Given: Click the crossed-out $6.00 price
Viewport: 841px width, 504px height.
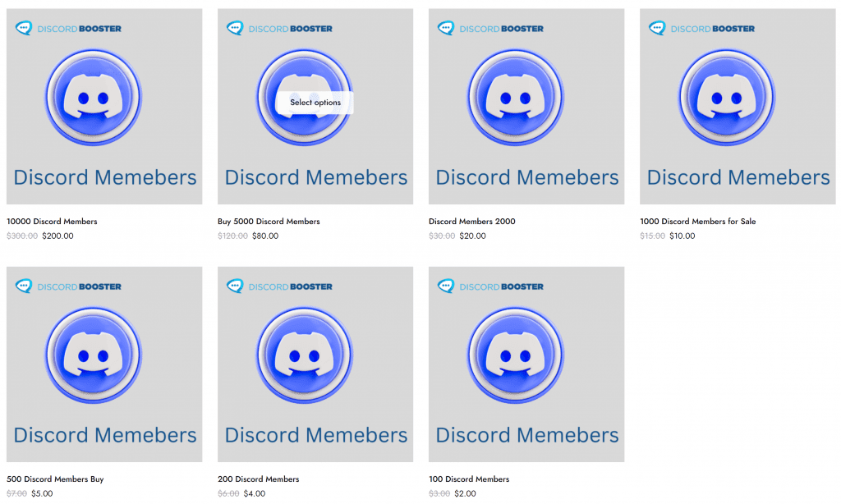Looking at the screenshot, I should (228, 494).
